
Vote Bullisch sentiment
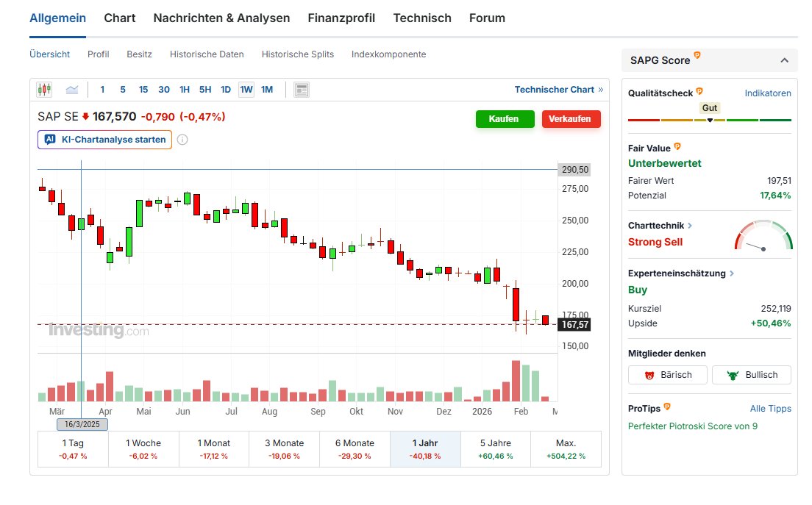[752, 375]
